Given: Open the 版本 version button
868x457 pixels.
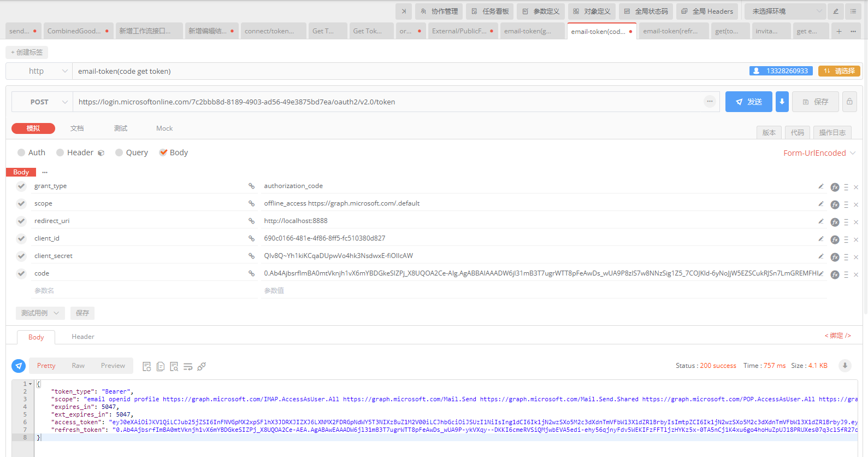Looking at the screenshot, I should click(769, 132).
